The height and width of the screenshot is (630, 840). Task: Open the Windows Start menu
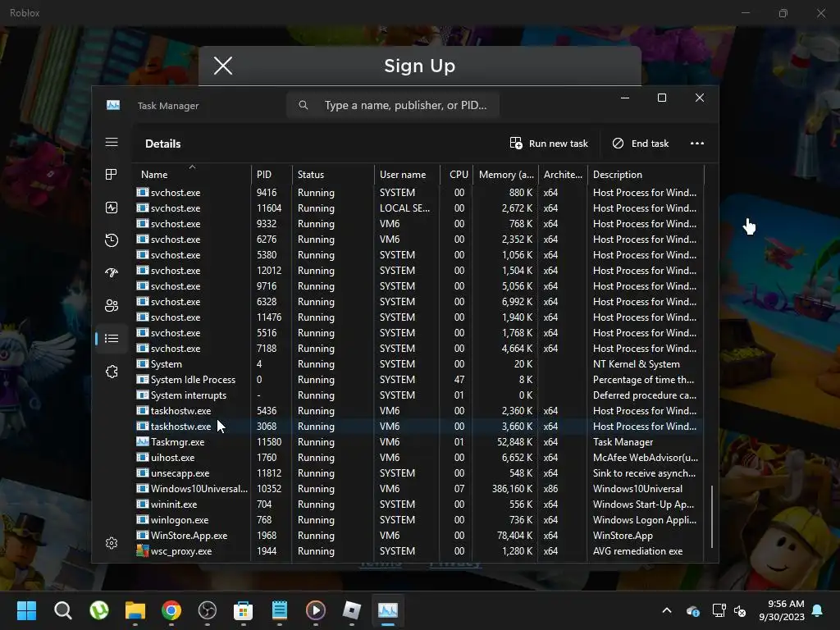[x=26, y=610]
